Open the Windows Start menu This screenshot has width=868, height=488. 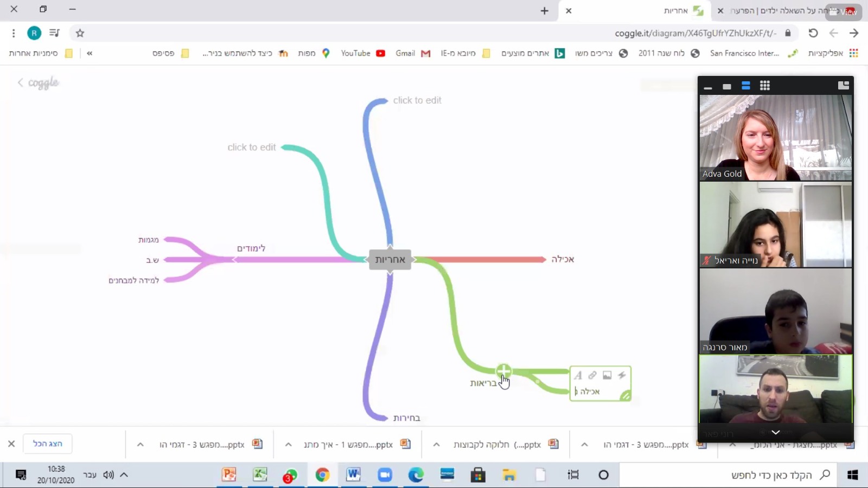(853, 475)
